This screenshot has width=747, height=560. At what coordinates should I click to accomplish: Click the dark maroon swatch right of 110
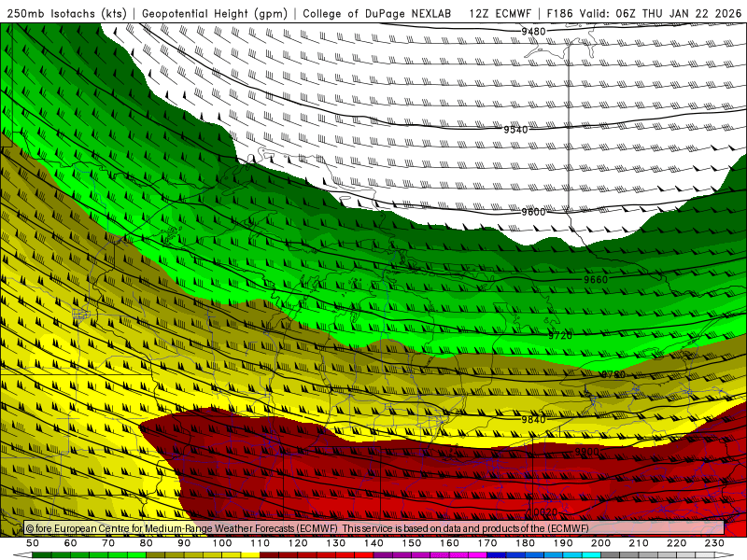[x=269, y=555]
